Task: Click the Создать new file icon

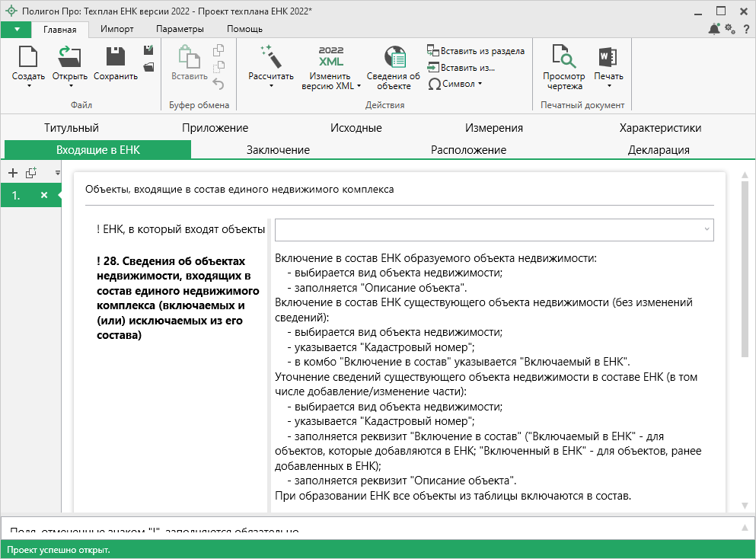Action: coord(28,57)
